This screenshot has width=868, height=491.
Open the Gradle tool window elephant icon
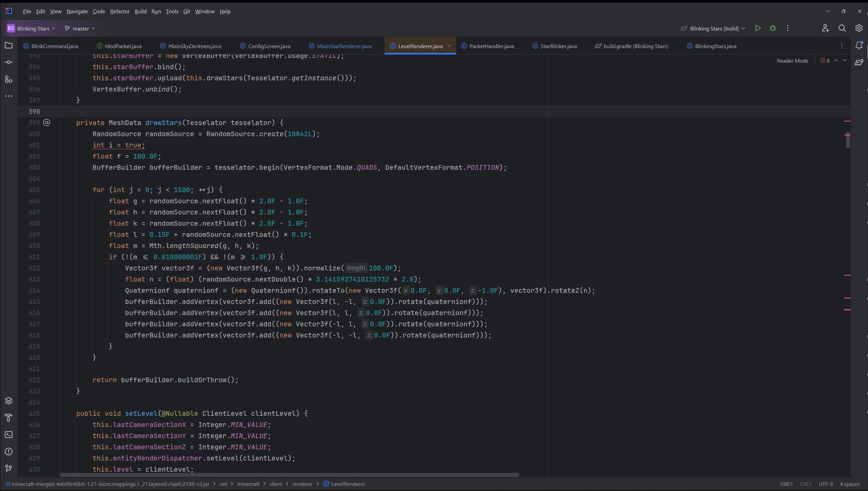coord(859,62)
